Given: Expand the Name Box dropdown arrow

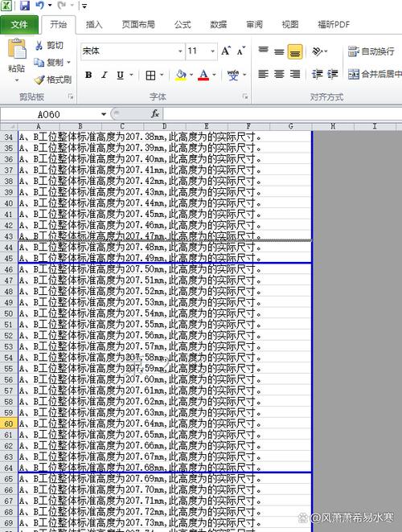Looking at the screenshot, I should [104, 114].
